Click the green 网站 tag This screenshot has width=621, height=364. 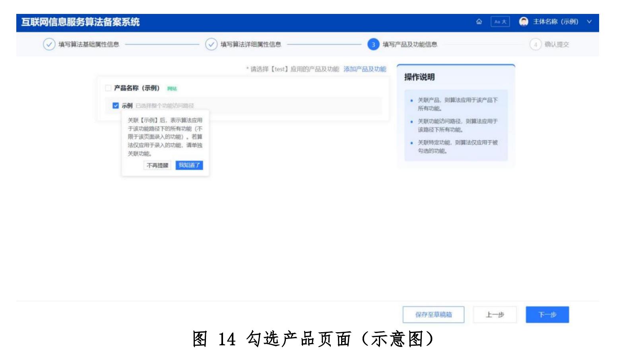pos(172,89)
